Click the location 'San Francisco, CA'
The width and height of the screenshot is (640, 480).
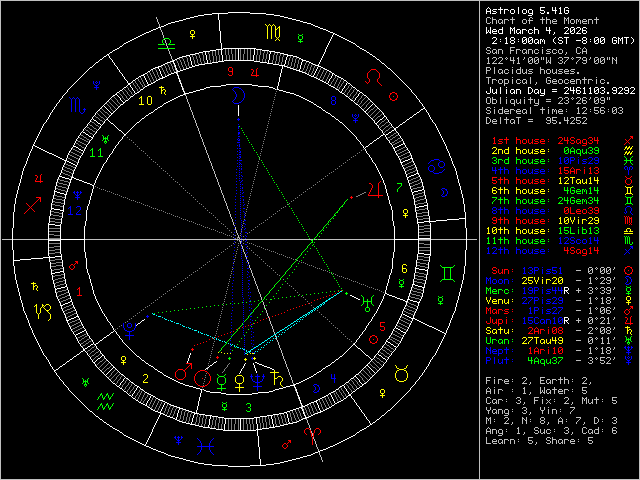(536, 51)
